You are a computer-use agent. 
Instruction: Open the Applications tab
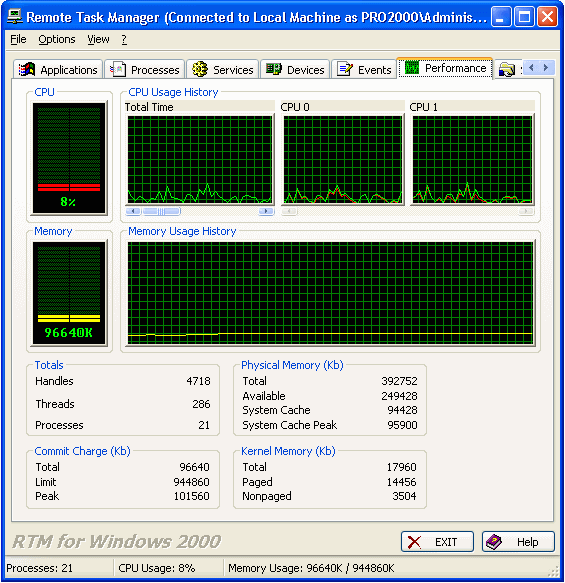[x=58, y=69]
